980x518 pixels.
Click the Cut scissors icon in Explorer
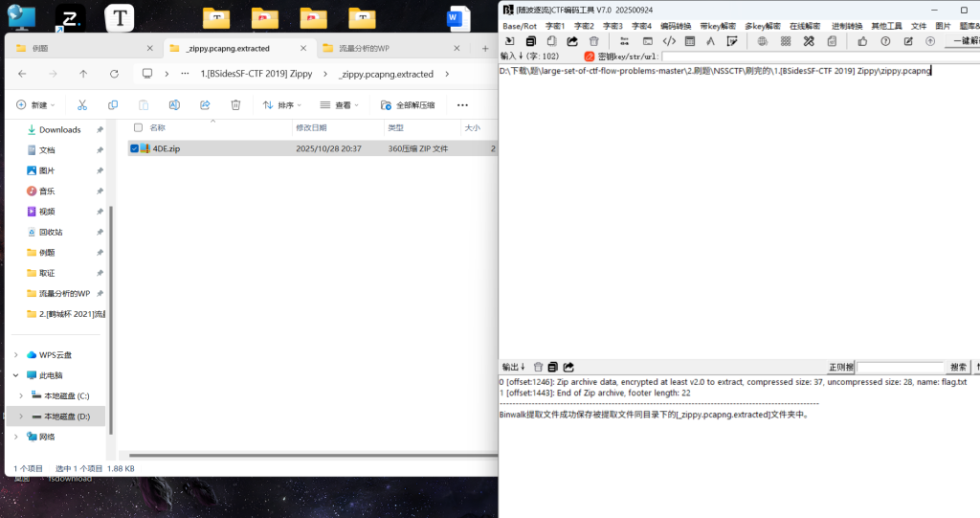pos(82,105)
